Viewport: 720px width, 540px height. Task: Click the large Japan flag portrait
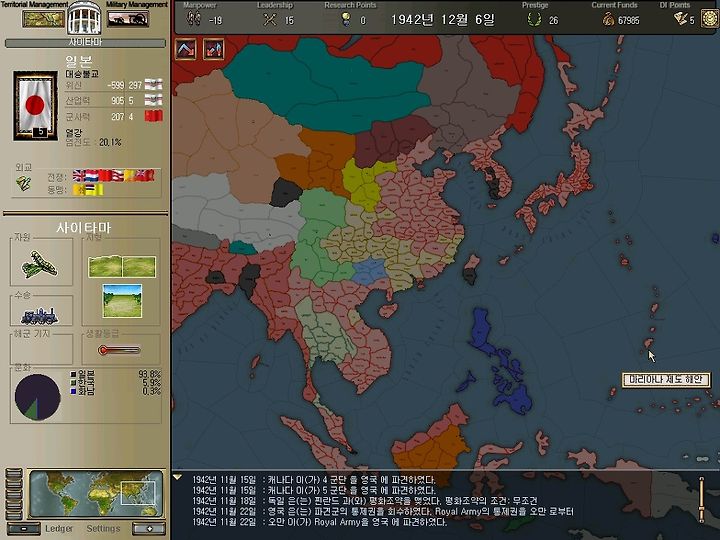click(x=35, y=106)
